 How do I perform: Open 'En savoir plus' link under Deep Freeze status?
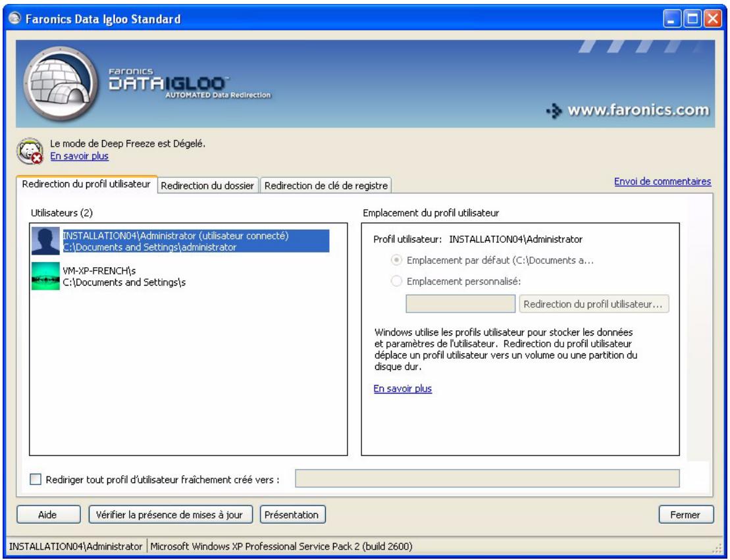[79, 156]
